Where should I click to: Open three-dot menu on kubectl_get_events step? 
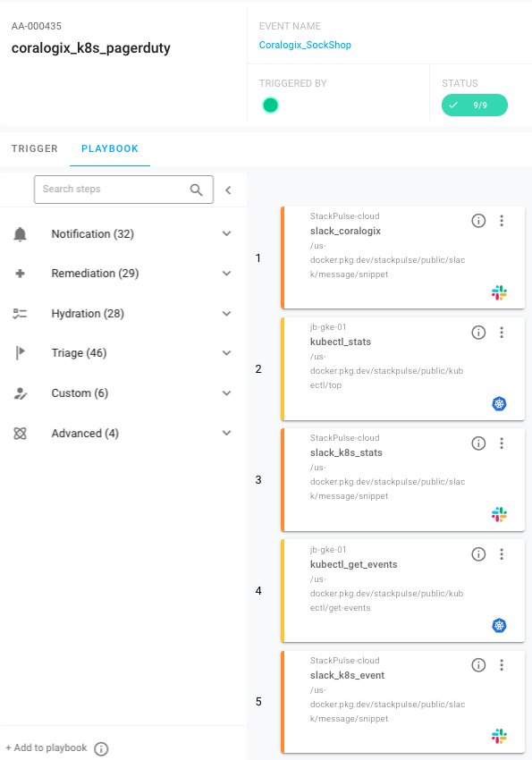coord(502,554)
